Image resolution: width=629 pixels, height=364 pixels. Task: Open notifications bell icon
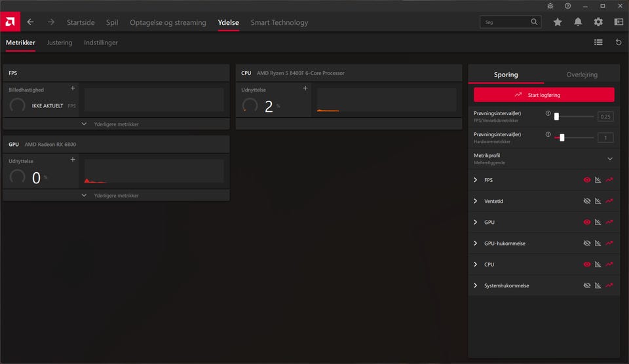point(578,22)
